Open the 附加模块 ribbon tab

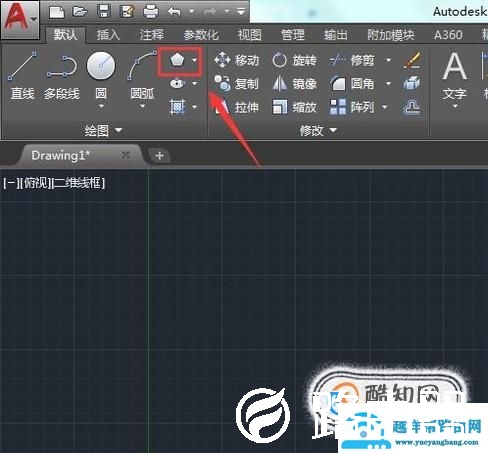coord(391,35)
